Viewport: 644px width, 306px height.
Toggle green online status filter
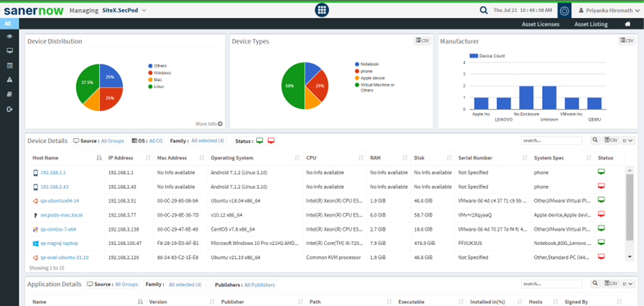point(260,141)
